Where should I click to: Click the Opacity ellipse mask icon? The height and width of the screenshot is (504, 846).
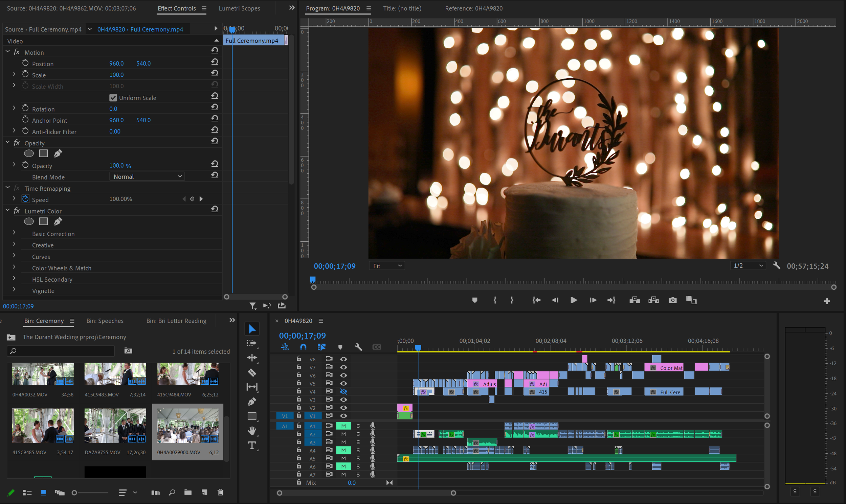[x=29, y=153]
